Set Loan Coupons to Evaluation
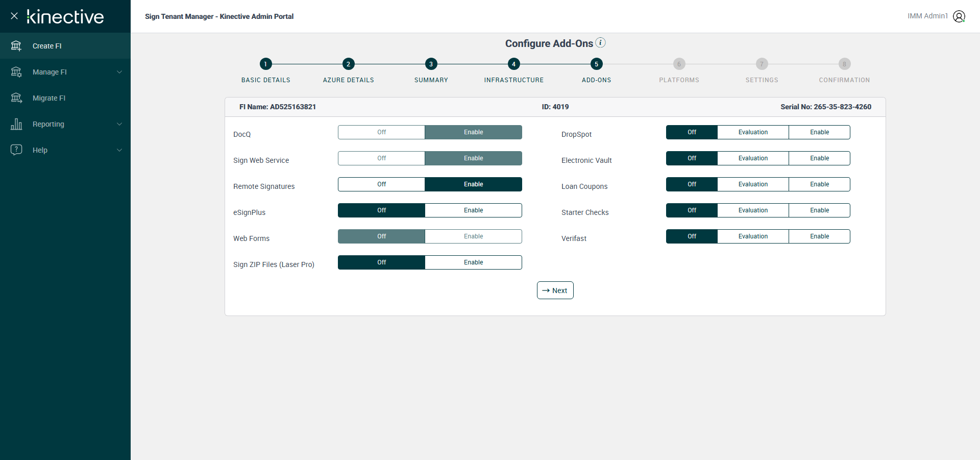The image size is (980, 460). (753, 184)
